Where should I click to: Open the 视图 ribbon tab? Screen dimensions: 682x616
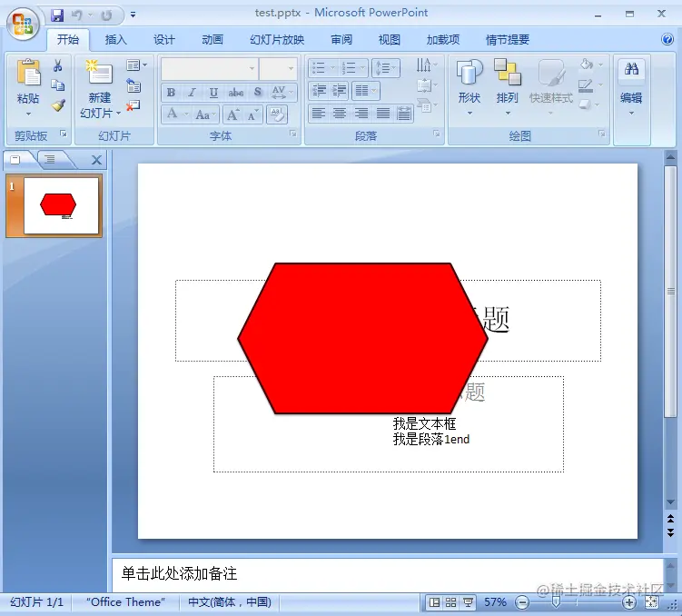389,40
